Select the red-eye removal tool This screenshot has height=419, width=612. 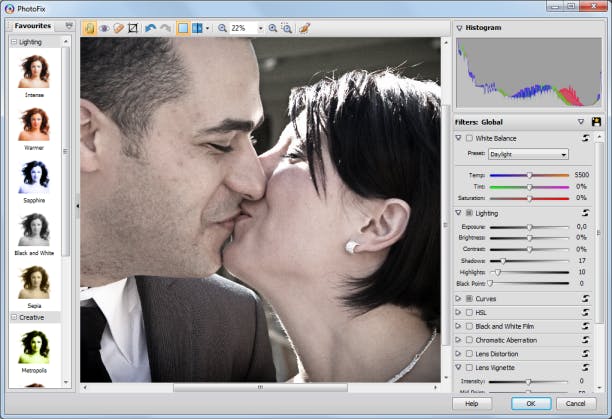(x=104, y=28)
